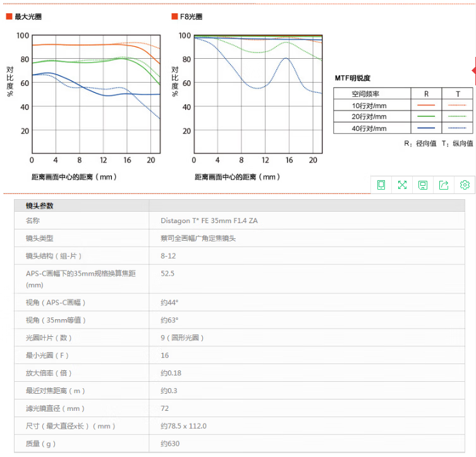
Task: Click the green save disk icon
Action: [x=423, y=185]
